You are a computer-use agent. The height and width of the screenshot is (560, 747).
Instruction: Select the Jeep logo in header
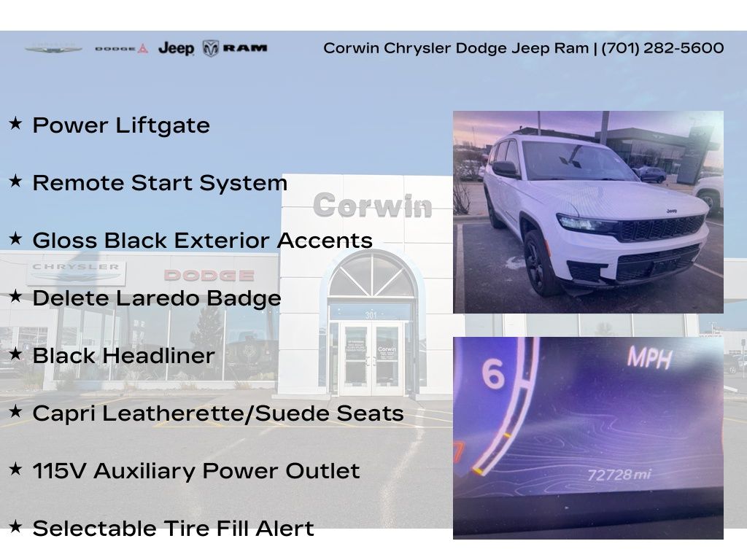pyautogui.click(x=176, y=49)
